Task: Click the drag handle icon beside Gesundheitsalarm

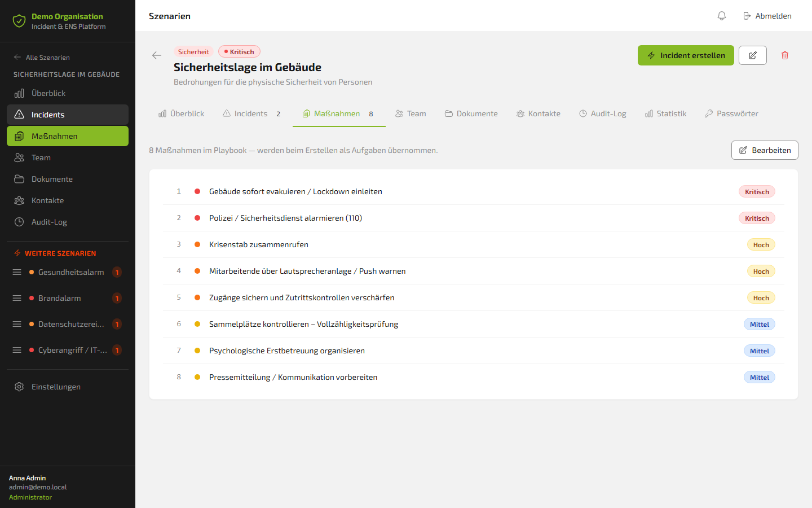Action: pos(17,272)
